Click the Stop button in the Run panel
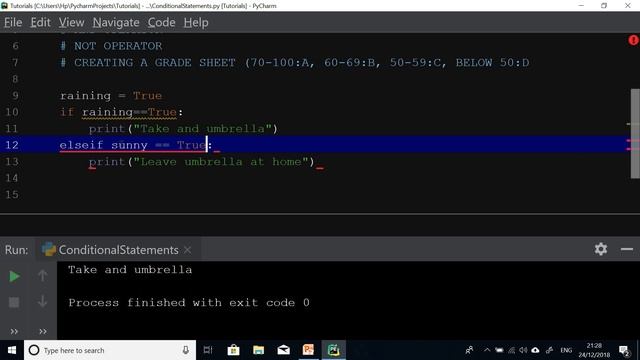 click(x=14, y=302)
